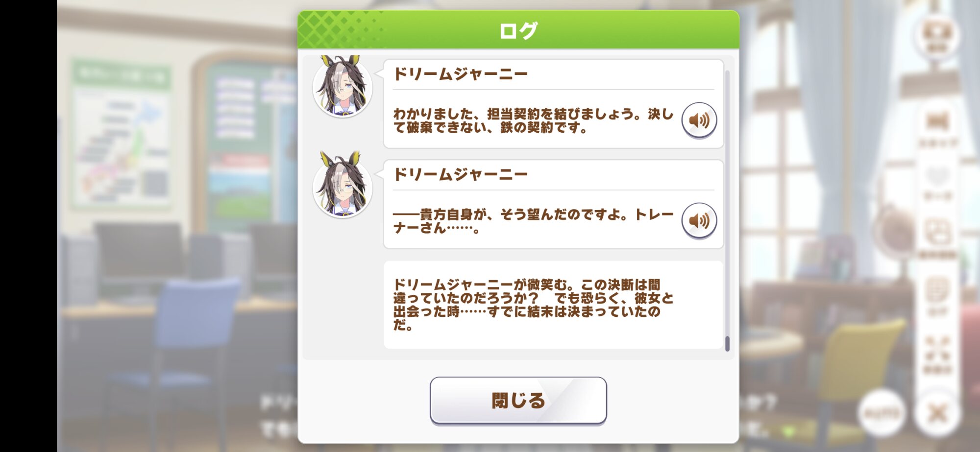Tap the blurred square layout icon in side menu

tap(937, 238)
